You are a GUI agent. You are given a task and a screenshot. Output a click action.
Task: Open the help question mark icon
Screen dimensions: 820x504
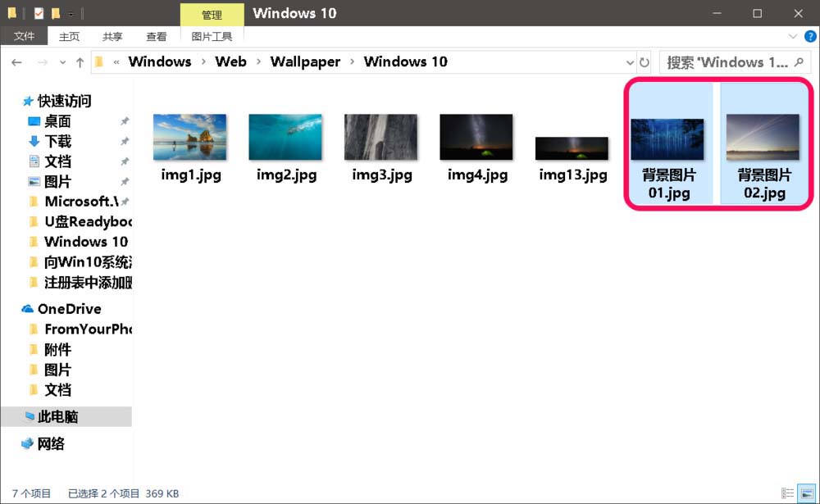tap(810, 36)
